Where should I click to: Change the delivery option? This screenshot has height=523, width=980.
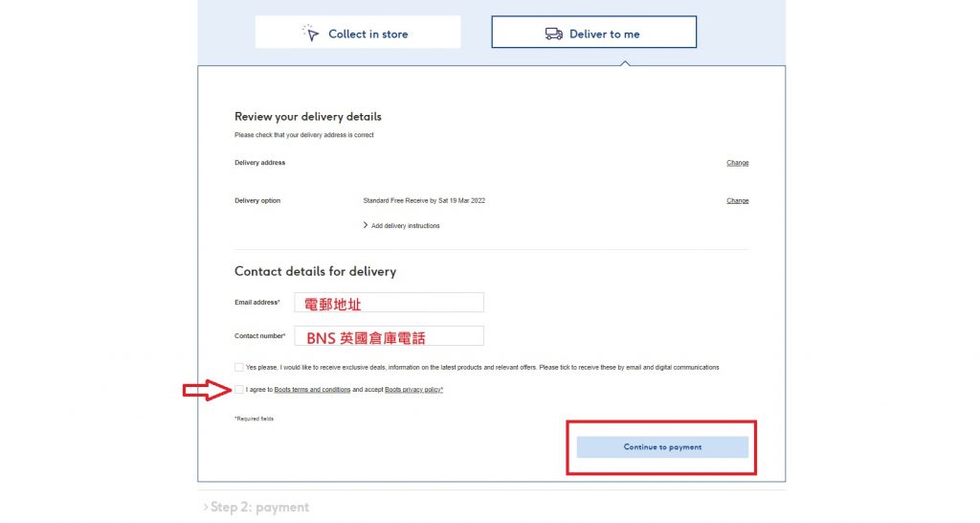(737, 201)
